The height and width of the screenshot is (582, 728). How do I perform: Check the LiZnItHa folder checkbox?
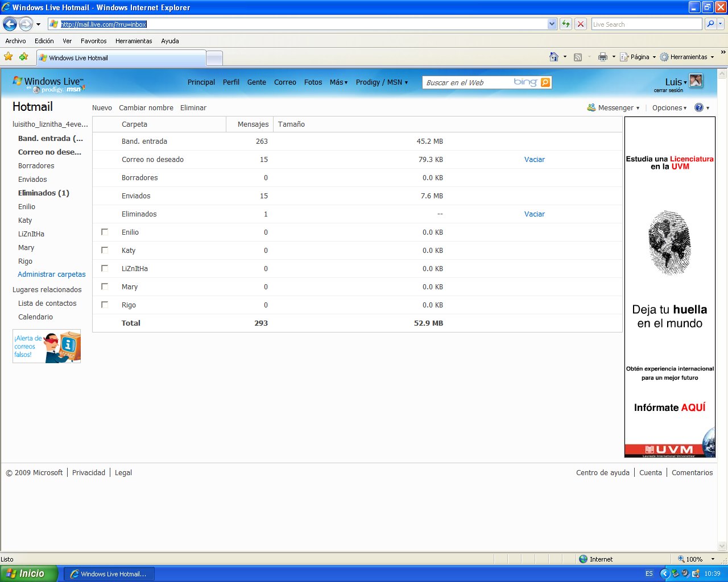click(x=105, y=268)
